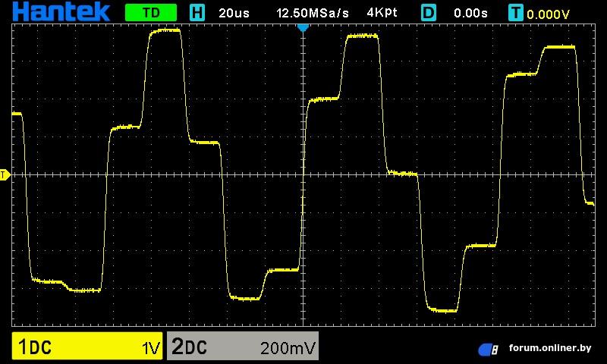Select the H horizontal timebase icon
The width and height of the screenshot is (607, 364).
(197, 13)
